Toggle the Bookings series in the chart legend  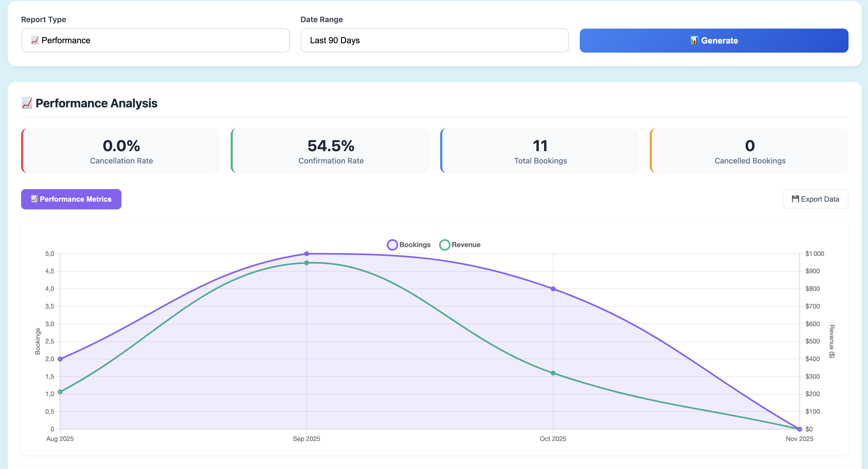(409, 244)
